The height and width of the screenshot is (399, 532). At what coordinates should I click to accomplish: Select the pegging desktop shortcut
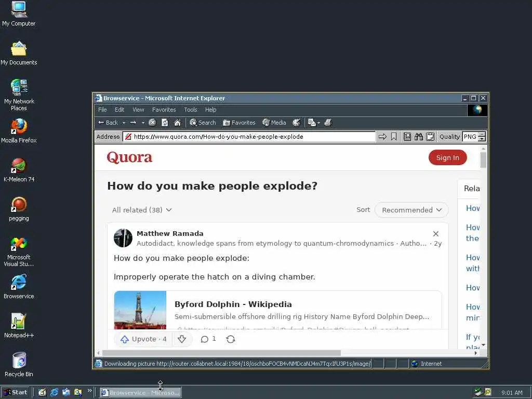(19, 209)
